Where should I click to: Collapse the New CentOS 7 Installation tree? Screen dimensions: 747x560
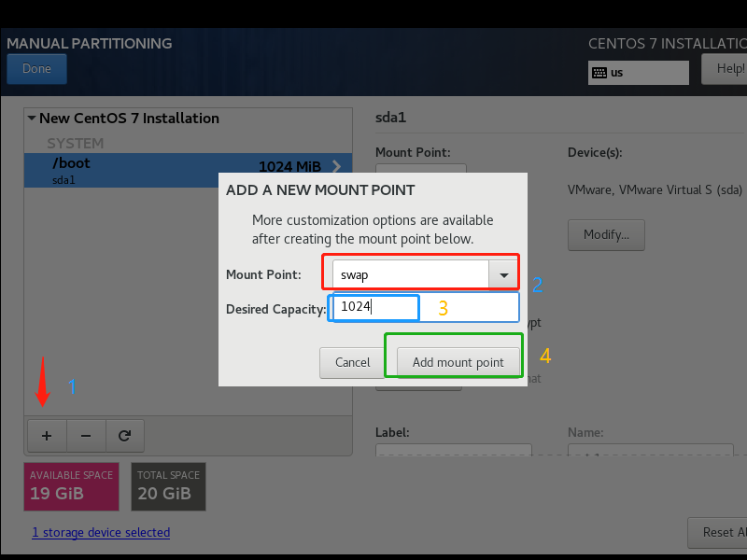[x=32, y=118]
